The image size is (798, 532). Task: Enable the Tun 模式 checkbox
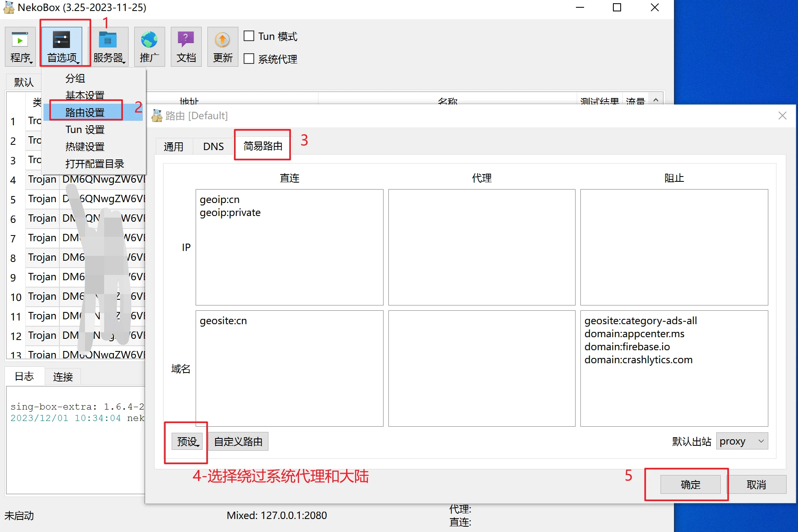(249, 36)
